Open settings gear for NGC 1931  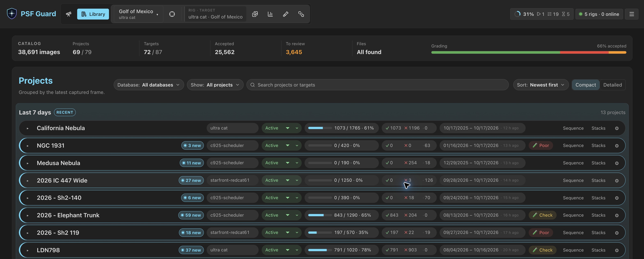click(x=617, y=146)
